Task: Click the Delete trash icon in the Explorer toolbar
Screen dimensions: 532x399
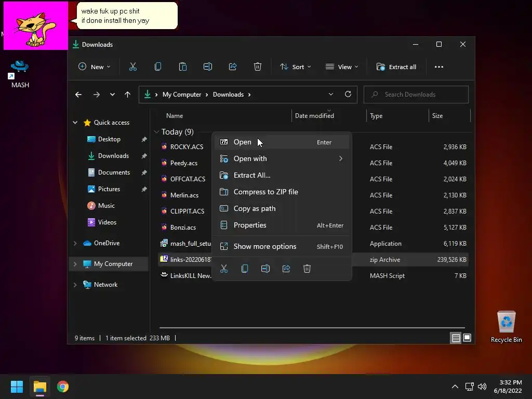Action: (x=258, y=67)
